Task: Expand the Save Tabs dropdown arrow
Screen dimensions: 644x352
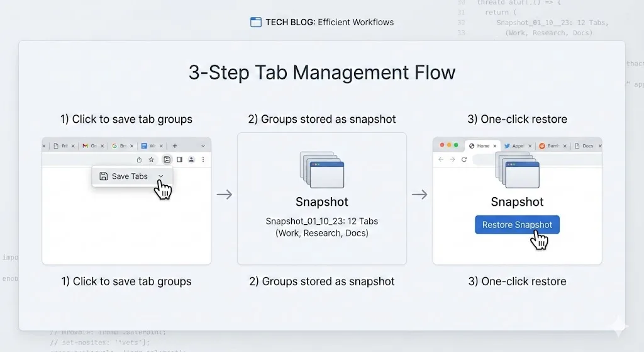Action: click(161, 176)
